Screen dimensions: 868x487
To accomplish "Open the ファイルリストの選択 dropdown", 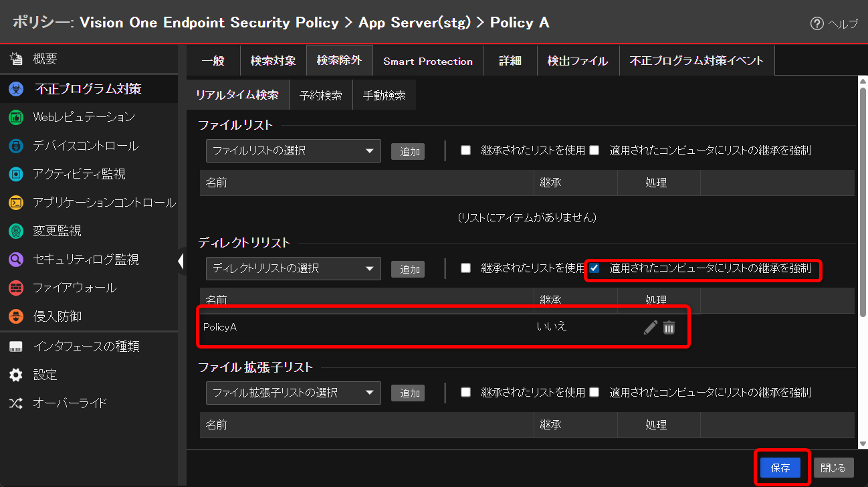I will 294,151.
